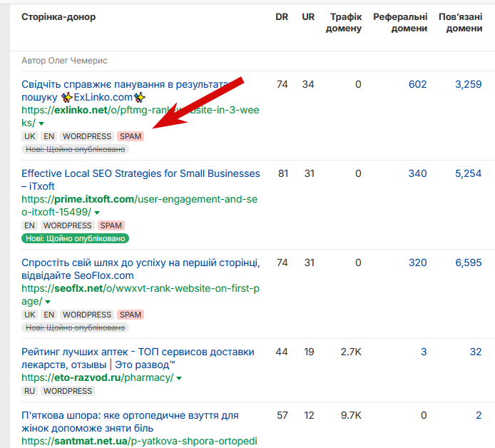Open the exlinko.net green URL
The width and height of the screenshot is (495, 448).
click(x=141, y=116)
